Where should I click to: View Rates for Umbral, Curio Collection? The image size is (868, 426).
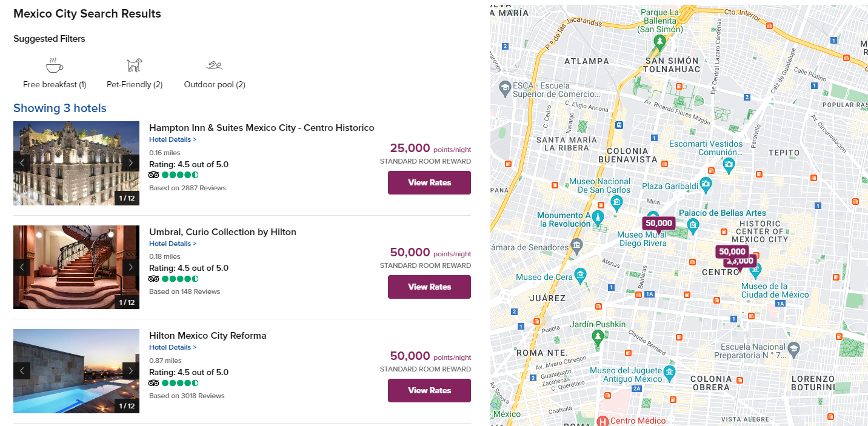coord(429,287)
